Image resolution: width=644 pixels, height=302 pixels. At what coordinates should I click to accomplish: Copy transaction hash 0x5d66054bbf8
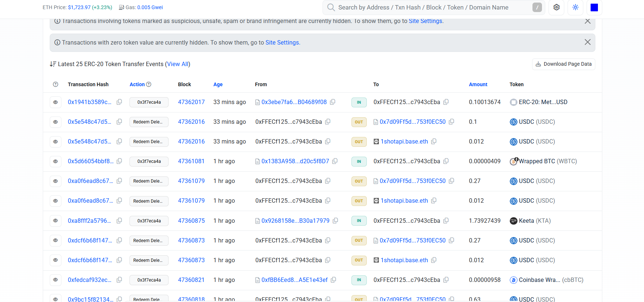coord(119,161)
